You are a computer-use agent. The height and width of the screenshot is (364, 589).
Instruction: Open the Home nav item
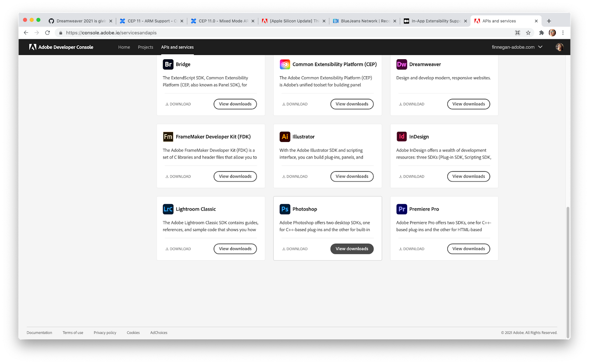click(x=124, y=47)
